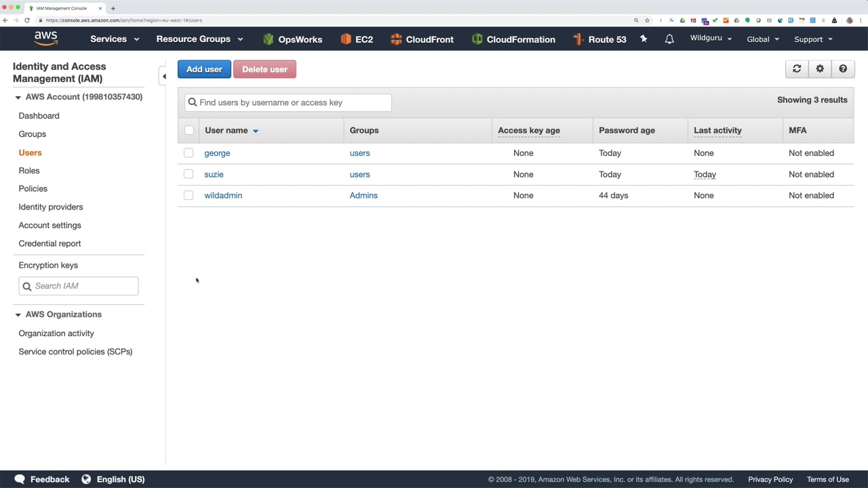Open the Privacy Policy link
This screenshot has width=868, height=488.
click(x=770, y=479)
